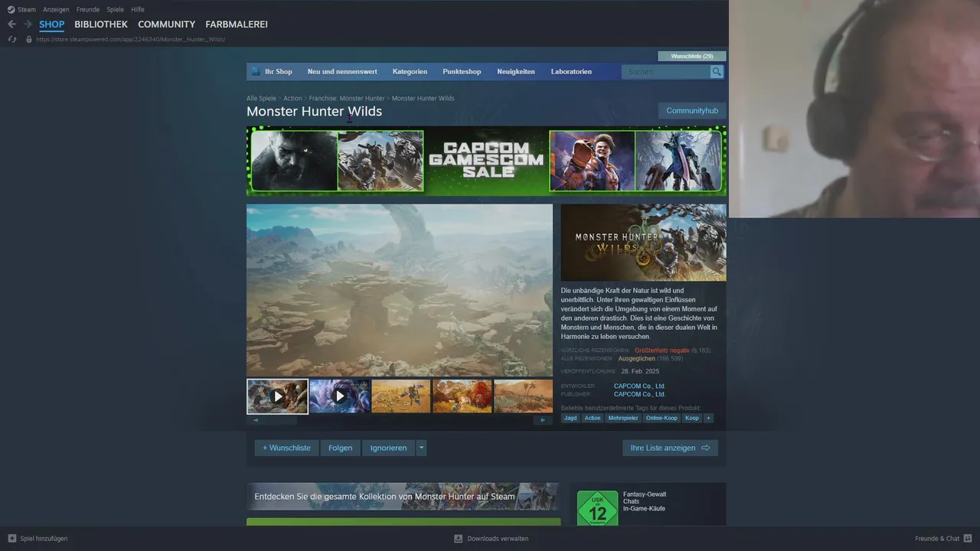Click the Ignorieren button
980x551 pixels.
click(389, 448)
